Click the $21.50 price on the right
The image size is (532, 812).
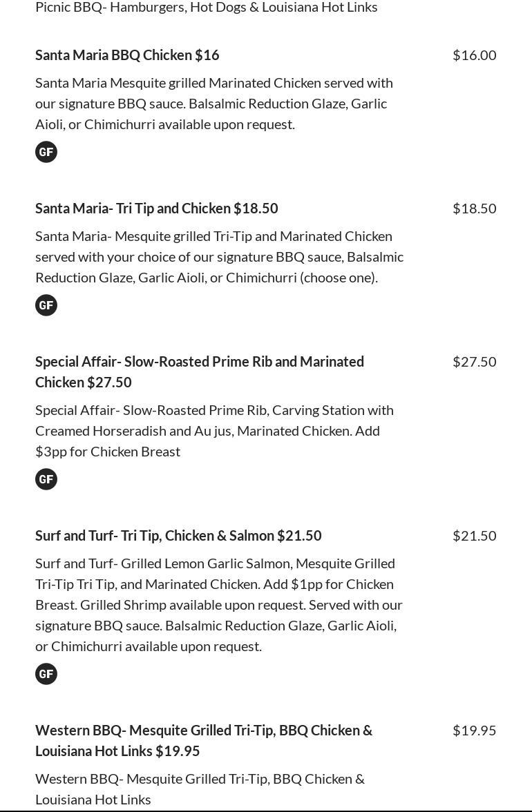[x=474, y=536]
